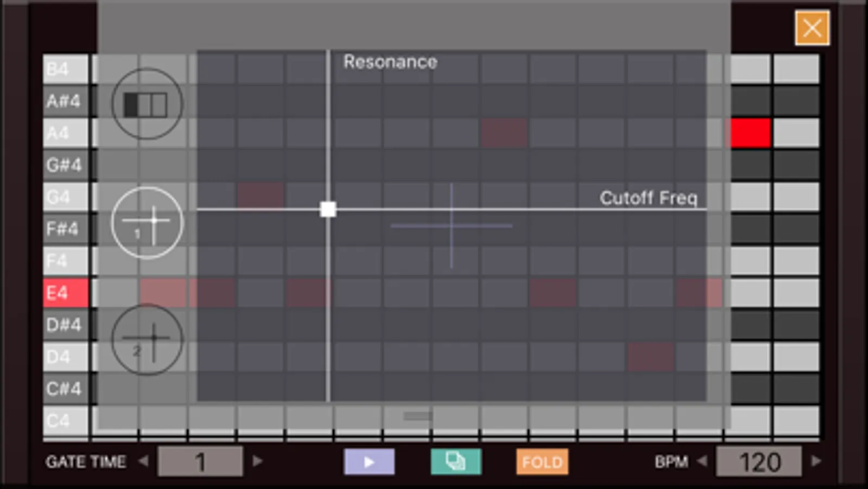868x489 pixels.
Task: Click the gate time value field
Action: pyautogui.click(x=200, y=462)
